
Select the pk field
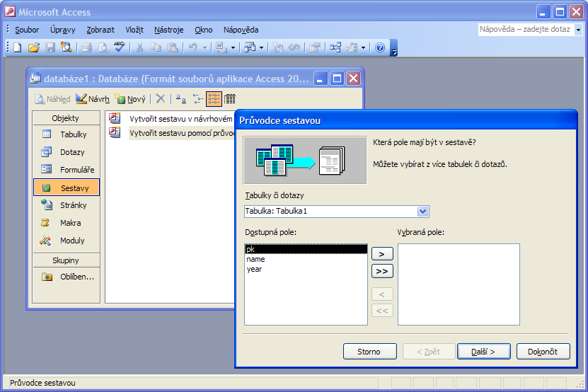coord(306,249)
